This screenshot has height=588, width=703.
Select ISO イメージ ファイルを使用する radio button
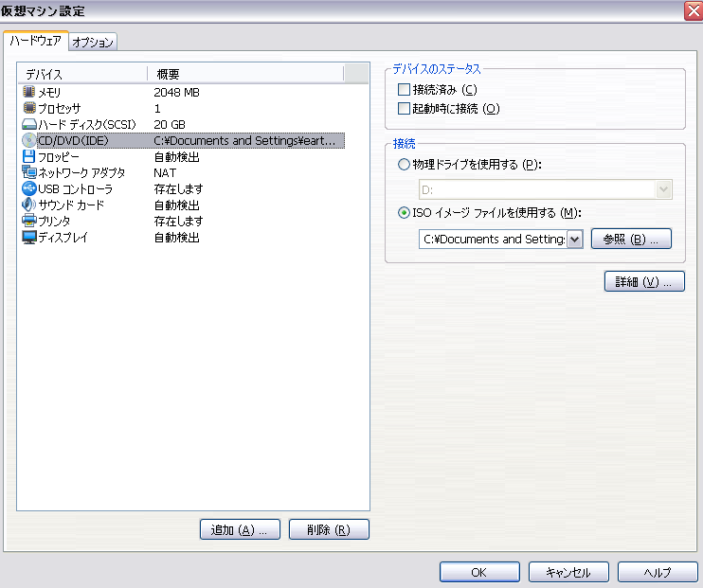click(404, 213)
